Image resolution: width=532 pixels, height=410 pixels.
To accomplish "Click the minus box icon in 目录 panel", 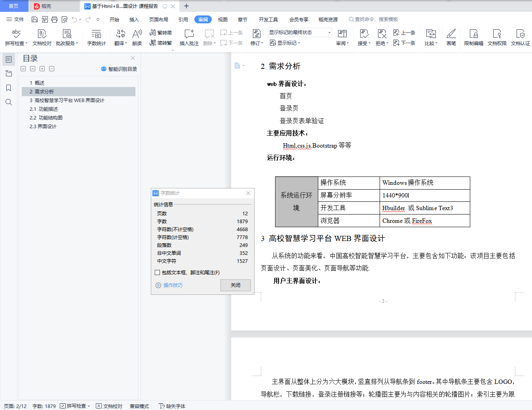I will point(51,69).
